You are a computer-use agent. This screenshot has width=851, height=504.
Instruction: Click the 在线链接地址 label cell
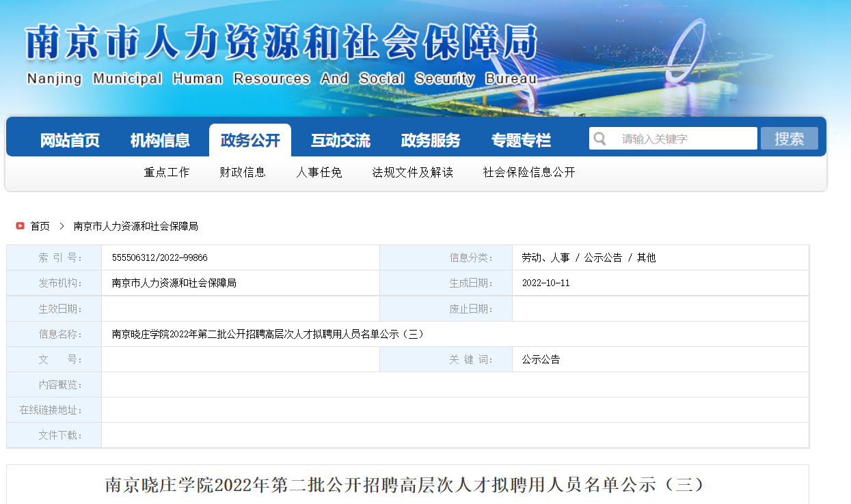(54, 410)
